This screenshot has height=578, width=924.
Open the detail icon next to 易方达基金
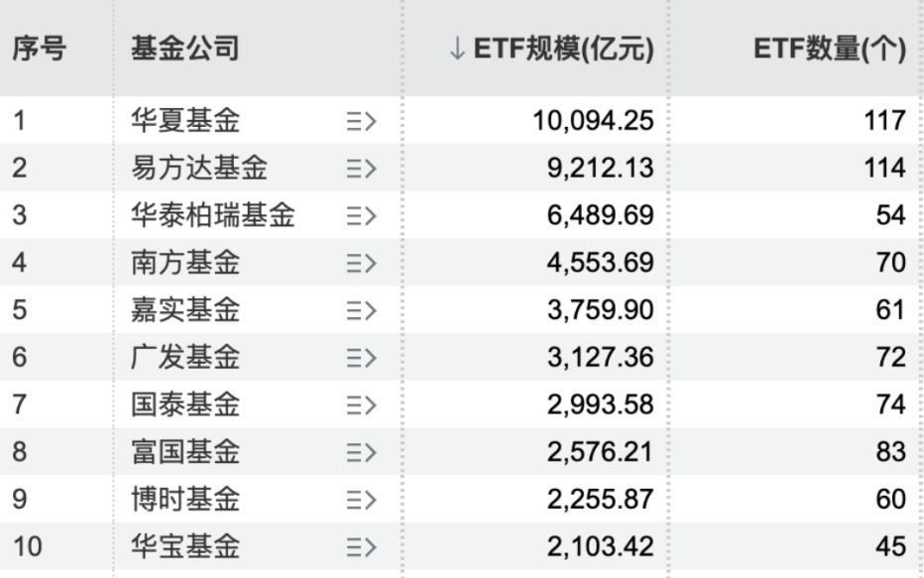(x=361, y=169)
